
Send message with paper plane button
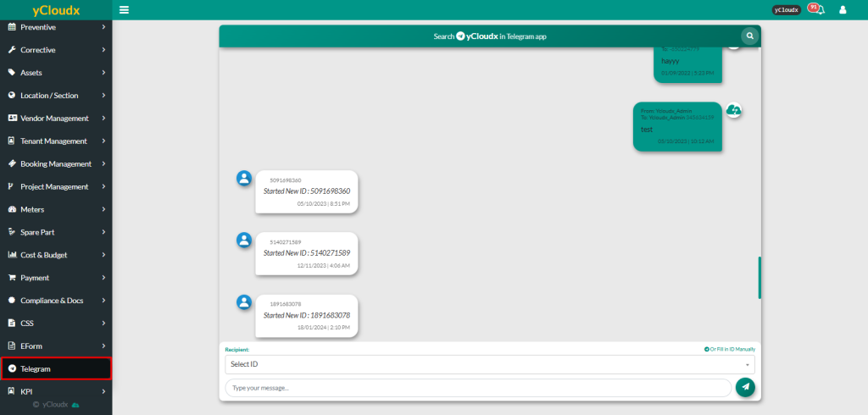pos(745,387)
